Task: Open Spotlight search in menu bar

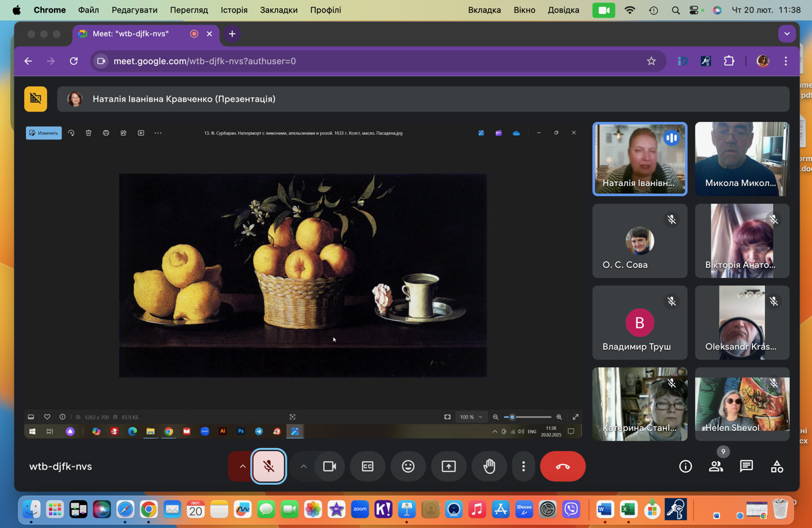Action: 676,10
